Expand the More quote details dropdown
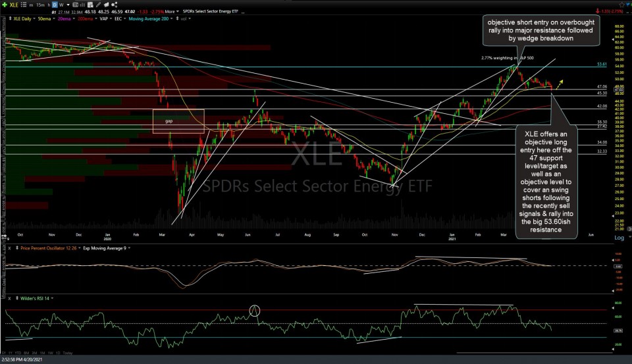This screenshot has height=364, width=632. [x=172, y=11]
